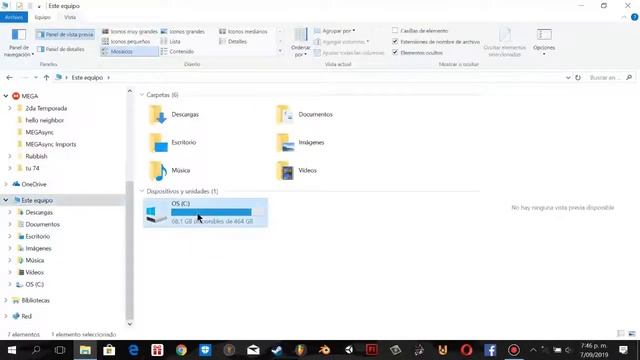Viewport: 640px width, 360px height.
Task: Switch to the Equipo tab
Action: point(42,17)
